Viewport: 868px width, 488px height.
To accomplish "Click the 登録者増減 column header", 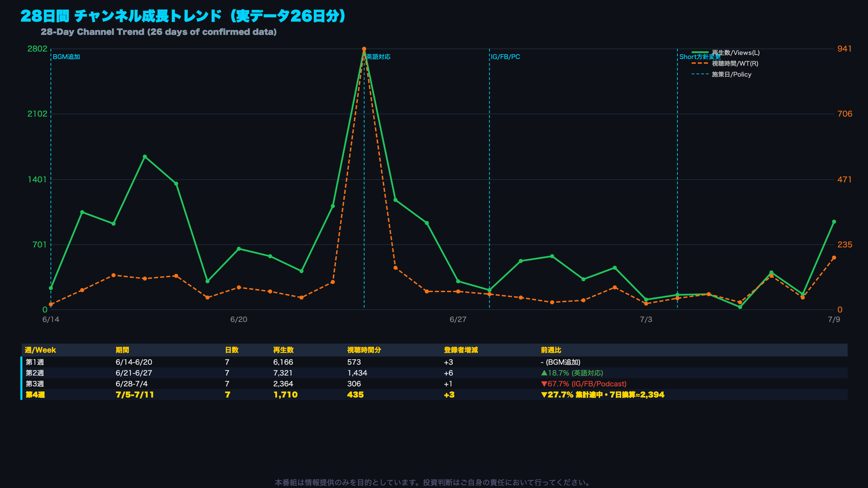I will [x=461, y=350].
